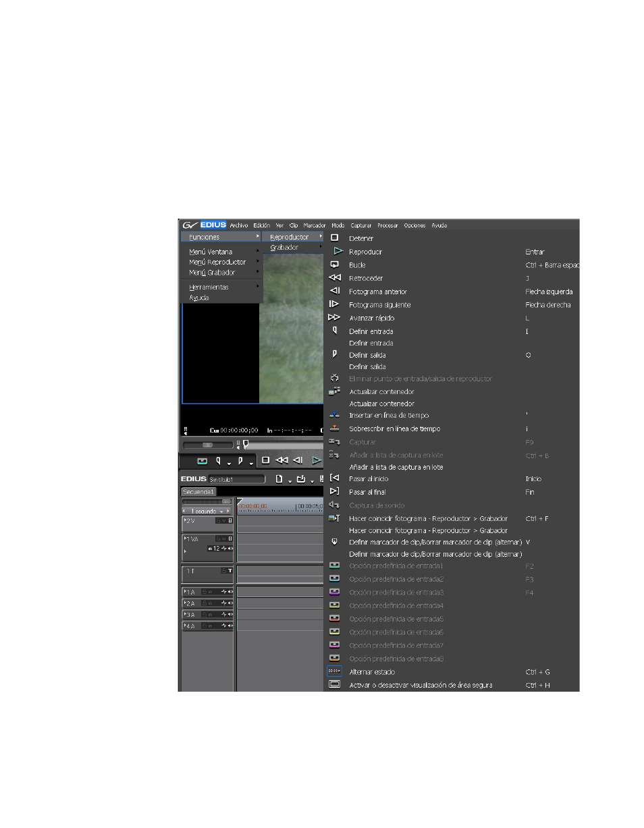Open the Grabador submenu entry

pyautogui.click(x=294, y=248)
